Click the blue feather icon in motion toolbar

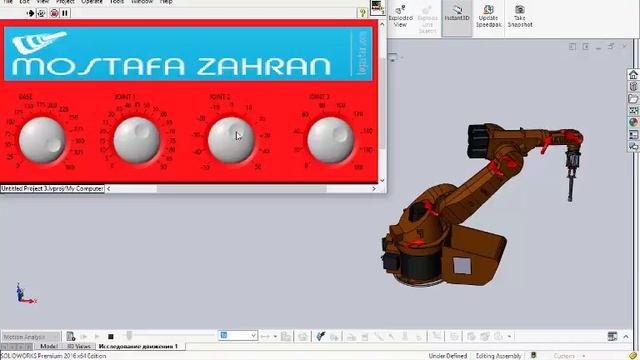[320, 336]
